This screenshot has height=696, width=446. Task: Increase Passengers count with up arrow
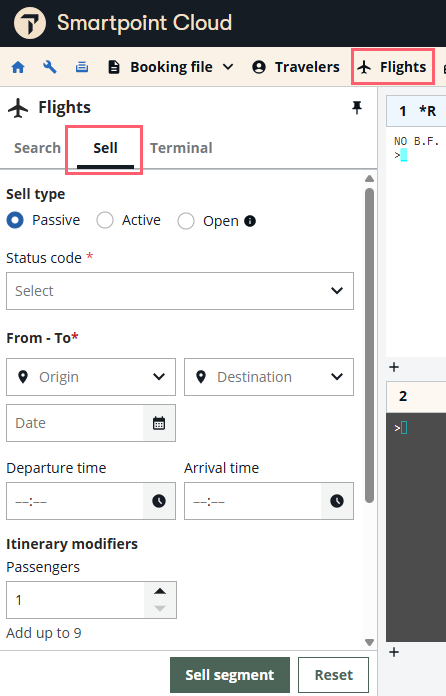coord(160,591)
